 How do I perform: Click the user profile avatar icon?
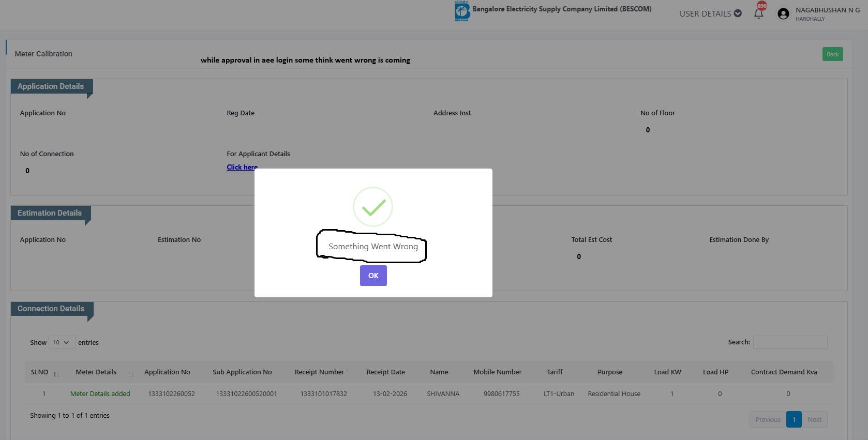pyautogui.click(x=783, y=14)
